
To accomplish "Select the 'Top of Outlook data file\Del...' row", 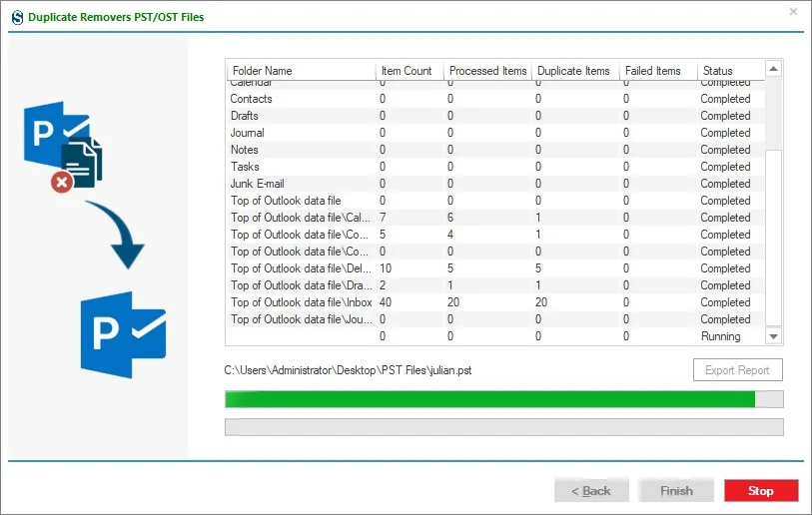I will point(495,268).
